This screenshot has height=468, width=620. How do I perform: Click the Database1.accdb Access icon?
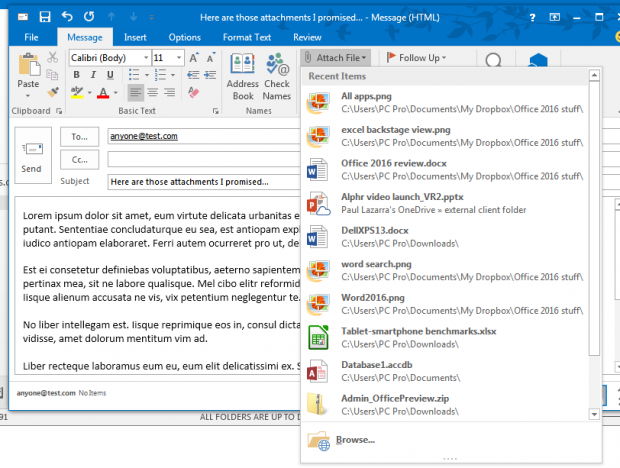(x=317, y=371)
